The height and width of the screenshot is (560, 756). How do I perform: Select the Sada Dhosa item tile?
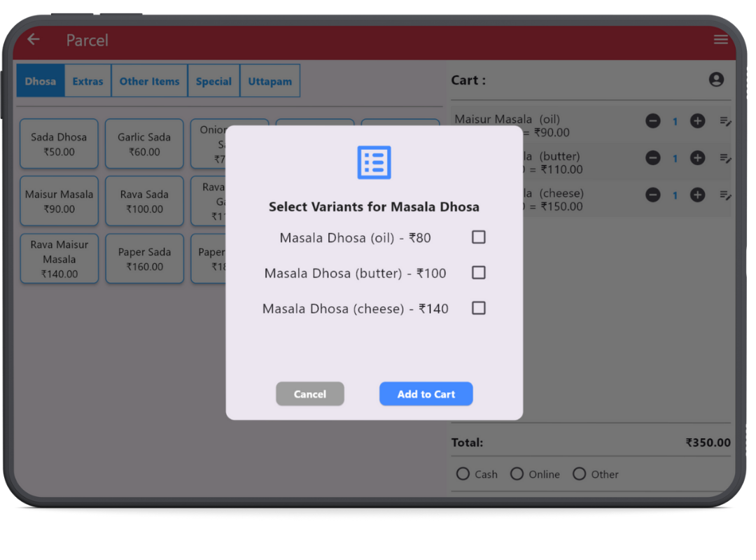[x=59, y=144]
